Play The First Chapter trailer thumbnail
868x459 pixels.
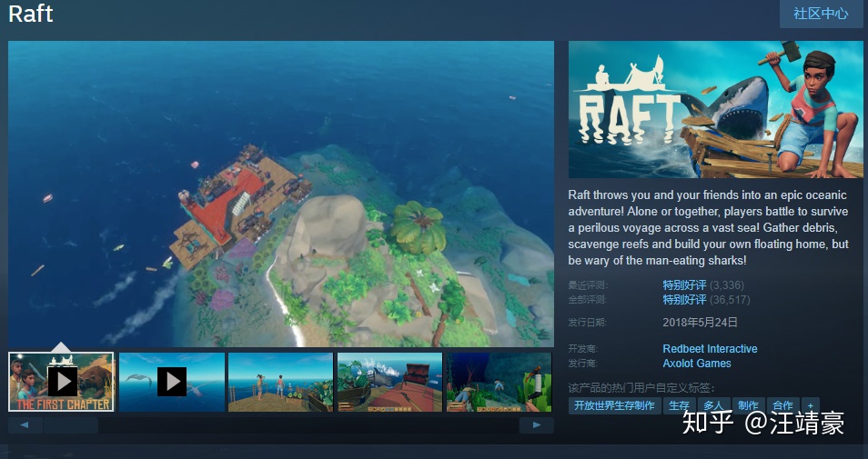tap(61, 382)
